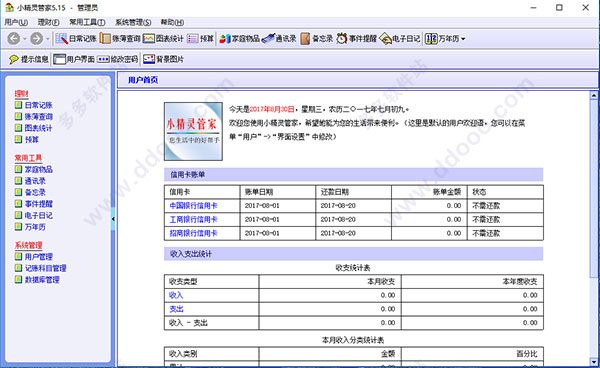Select 图表统计 in the sidebar
Image resolution: width=600 pixels, height=368 pixels.
coord(38,128)
